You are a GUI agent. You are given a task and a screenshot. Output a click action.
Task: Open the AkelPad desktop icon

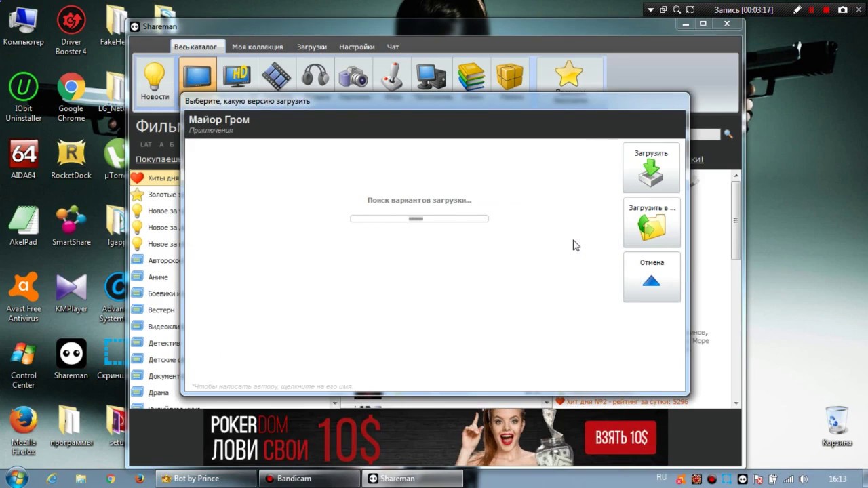tap(23, 226)
